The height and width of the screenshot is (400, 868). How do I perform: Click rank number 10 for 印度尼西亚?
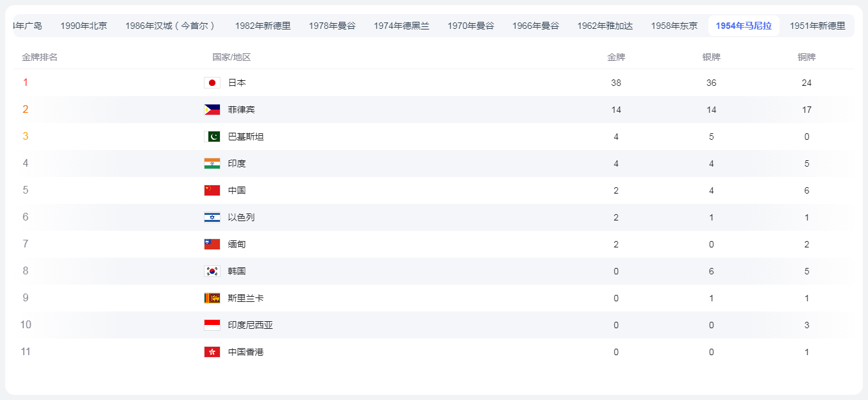point(26,325)
